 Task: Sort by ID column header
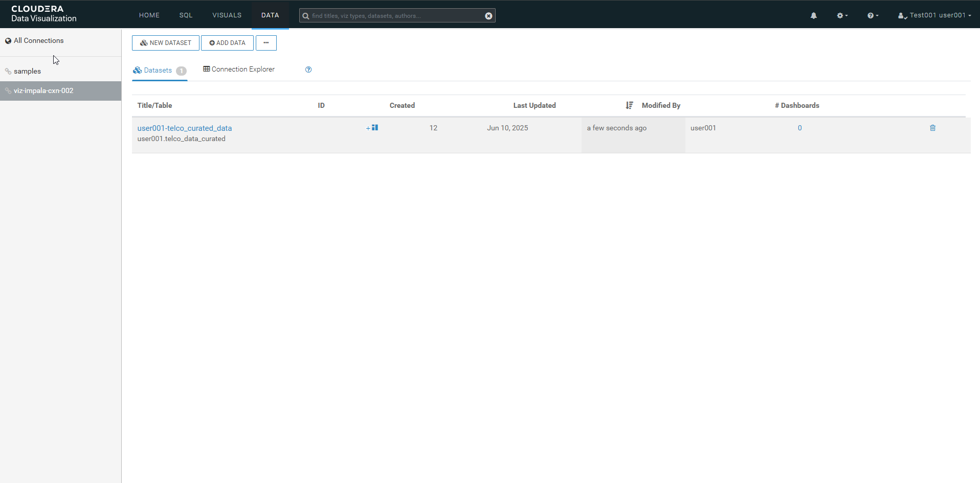click(321, 106)
